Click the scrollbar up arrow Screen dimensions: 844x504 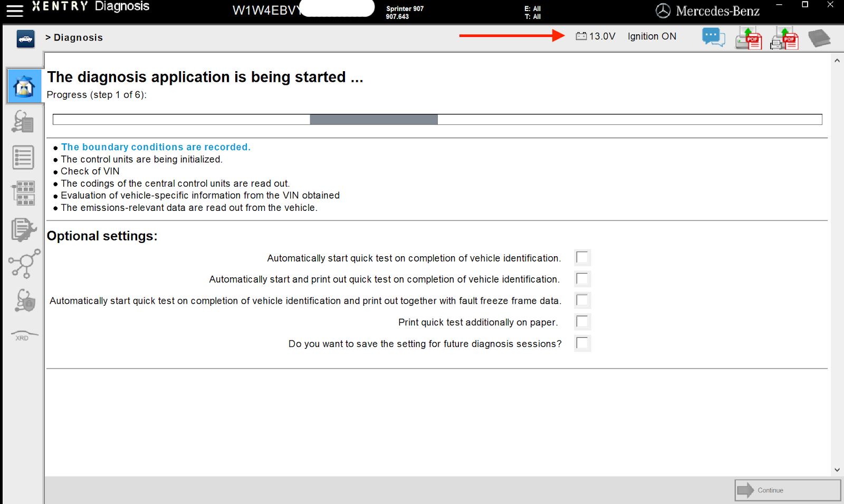click(837, 61)
